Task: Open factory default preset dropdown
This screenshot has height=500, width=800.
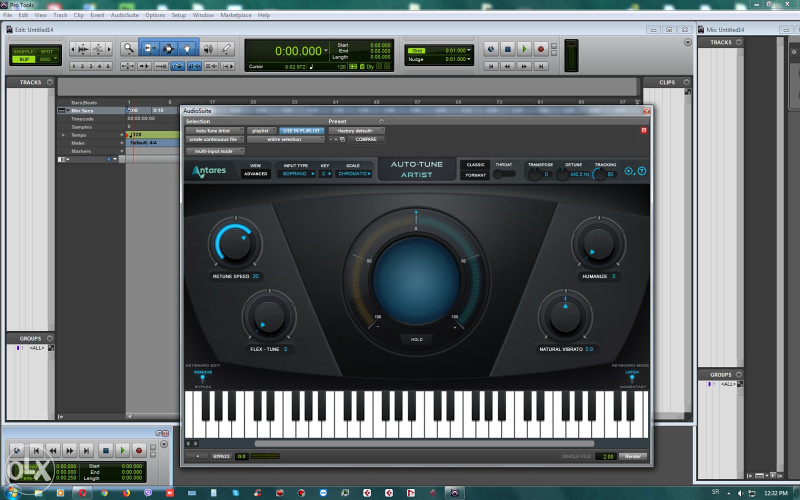Action: click(357, 131)
